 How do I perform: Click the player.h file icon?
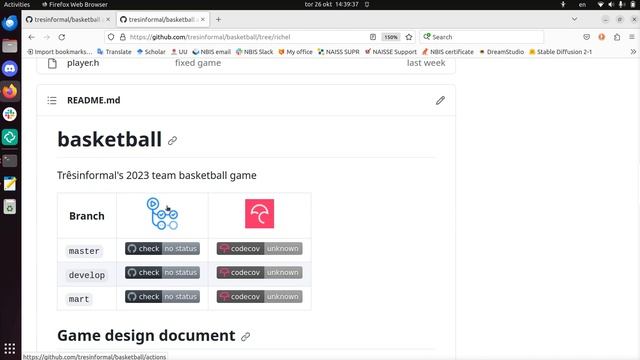(52, 63)
